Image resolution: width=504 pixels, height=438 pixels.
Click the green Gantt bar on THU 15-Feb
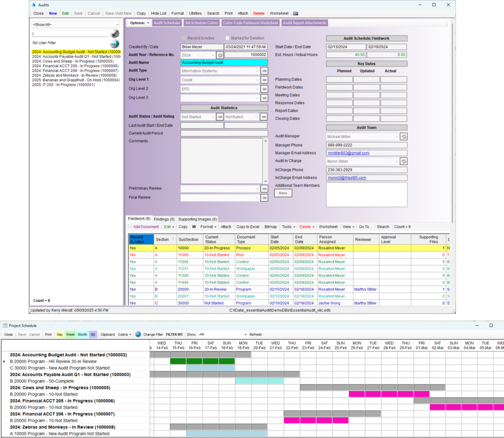tap(178, 362)
